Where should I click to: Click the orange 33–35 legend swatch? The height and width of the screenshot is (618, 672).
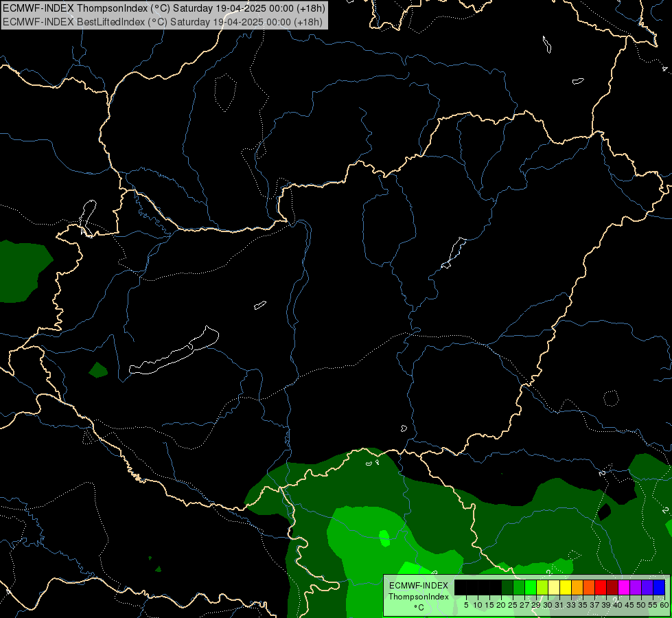(x=577, y=587)
